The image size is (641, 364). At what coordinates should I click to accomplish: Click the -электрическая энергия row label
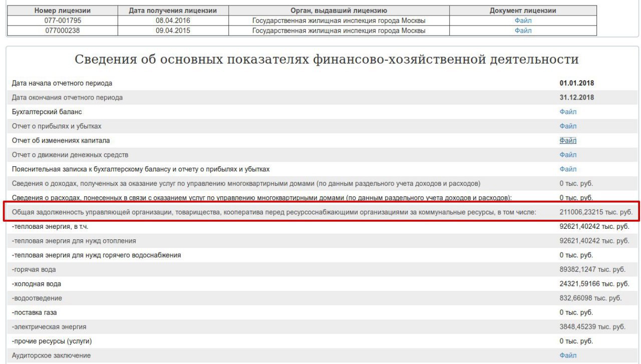[x=49, y=327]
